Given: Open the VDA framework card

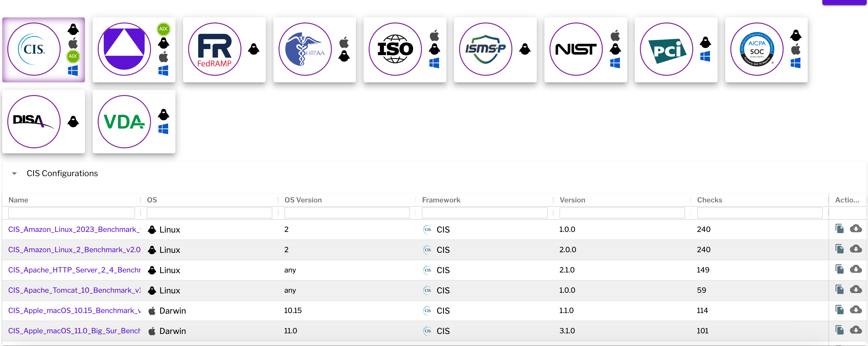Looking at the screenshot, I should coord(134,121).
